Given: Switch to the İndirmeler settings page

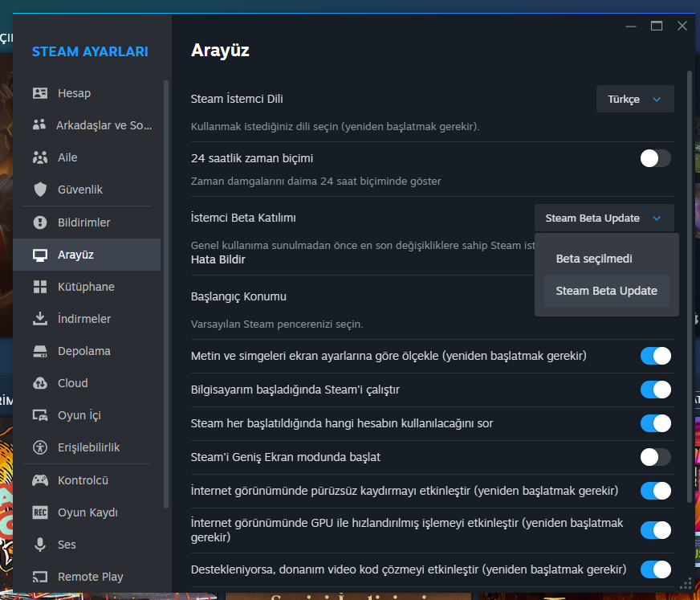Looking at the screenshot, I should 87,319.
